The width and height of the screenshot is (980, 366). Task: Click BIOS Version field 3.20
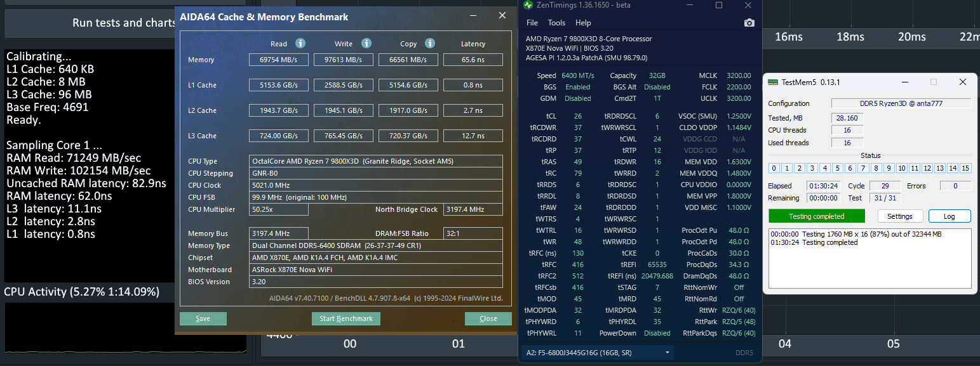(x=377, y=282)
